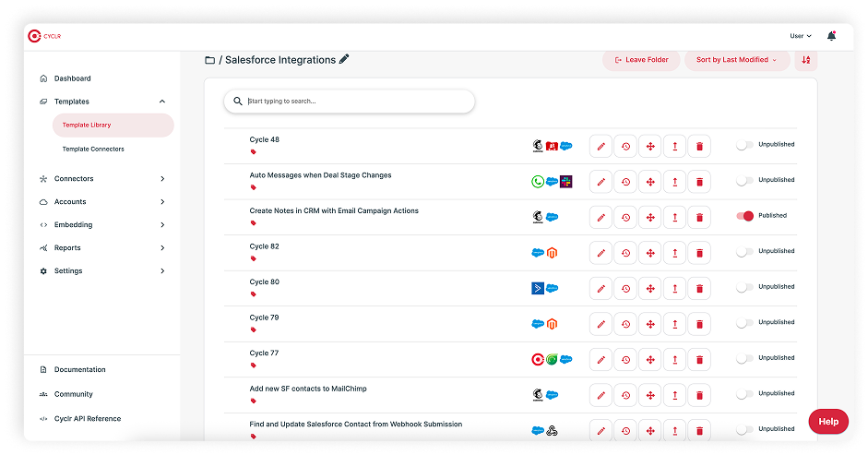Delete Auto Messages when Deal Stage Changes template
Viewport: 868px width, 455px height.
tap(699, 182)
